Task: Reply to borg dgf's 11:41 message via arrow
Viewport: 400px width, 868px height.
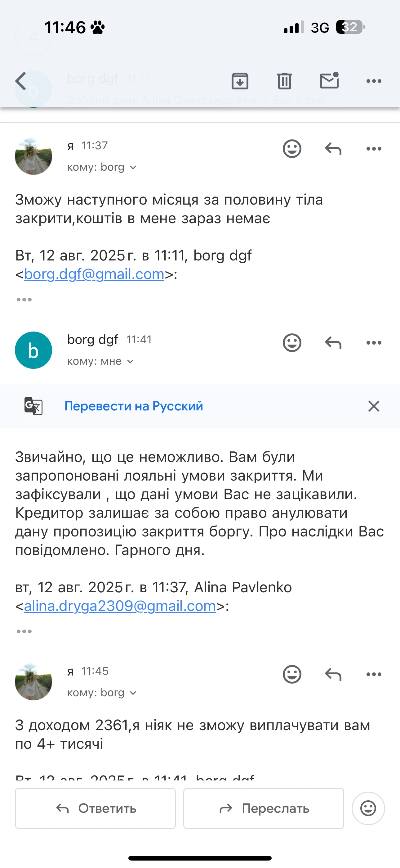Action: pyautogui.click(x=333, y=343)
